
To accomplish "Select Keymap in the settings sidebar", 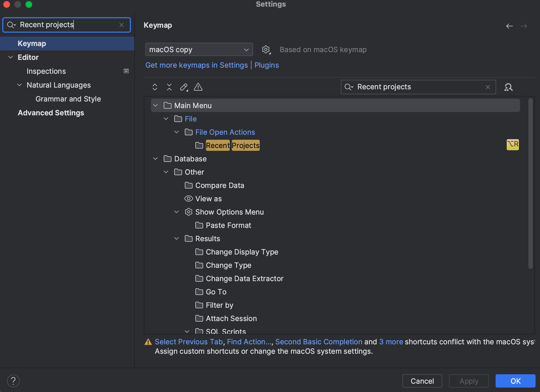I will [x=67, y=44].
